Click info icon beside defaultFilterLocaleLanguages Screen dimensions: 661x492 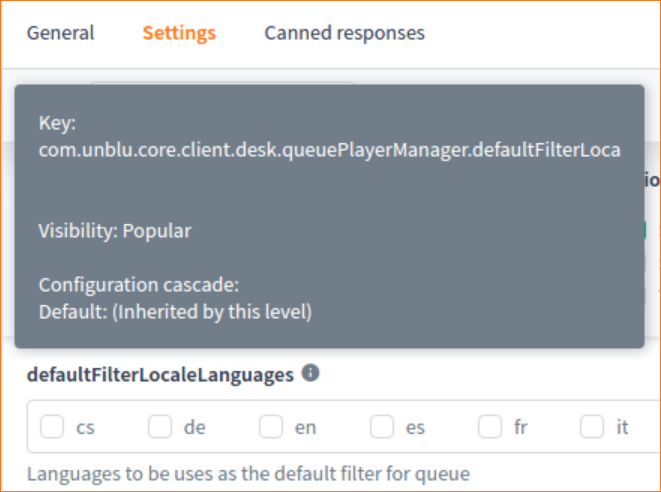pos(311,374)
